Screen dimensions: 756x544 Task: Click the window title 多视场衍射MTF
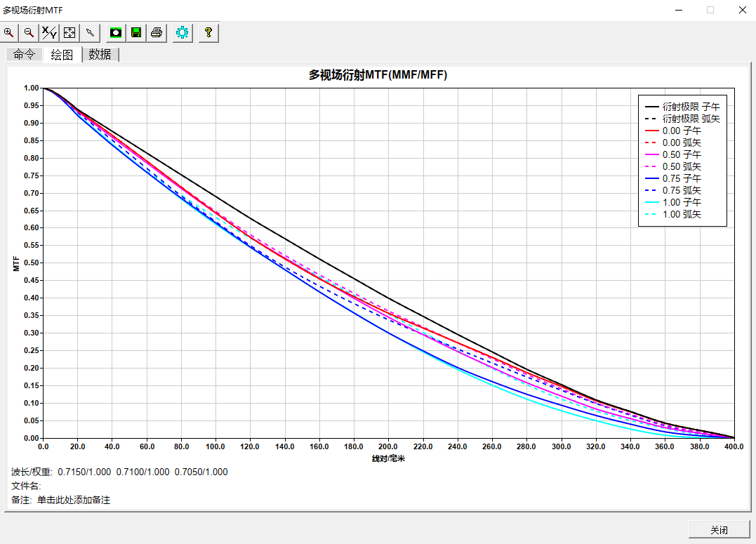tap(33, 10)
